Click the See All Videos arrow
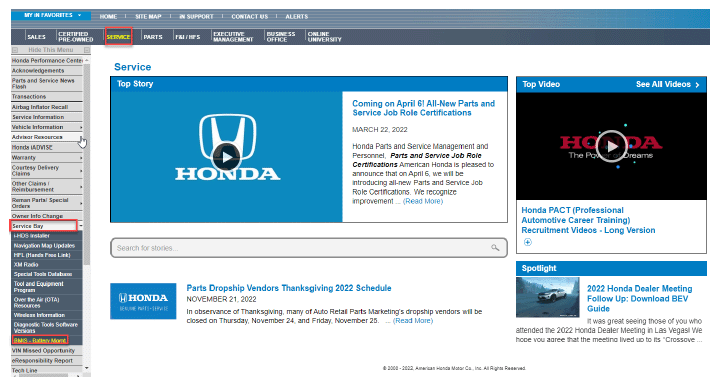 point(697,85)
